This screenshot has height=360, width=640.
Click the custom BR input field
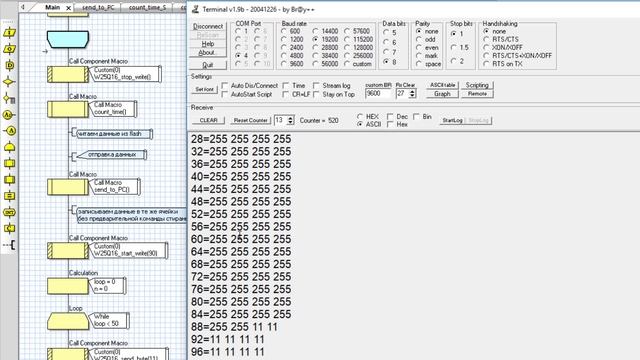(x=379, y=93)
